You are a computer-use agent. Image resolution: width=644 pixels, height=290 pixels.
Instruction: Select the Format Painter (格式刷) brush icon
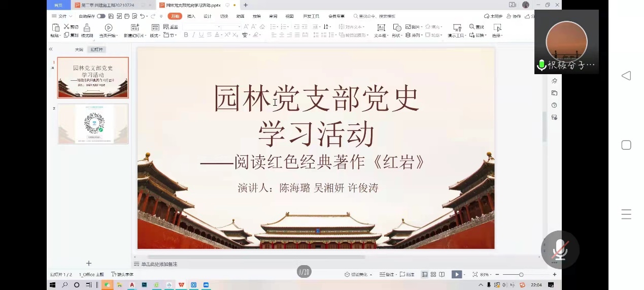[87, 27]
